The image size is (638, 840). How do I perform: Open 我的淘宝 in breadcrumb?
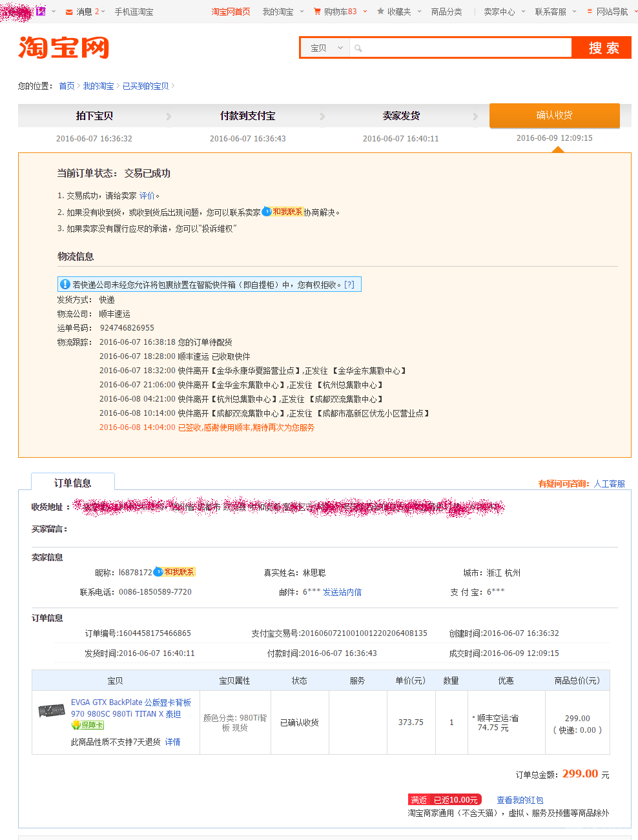(98, 86)
